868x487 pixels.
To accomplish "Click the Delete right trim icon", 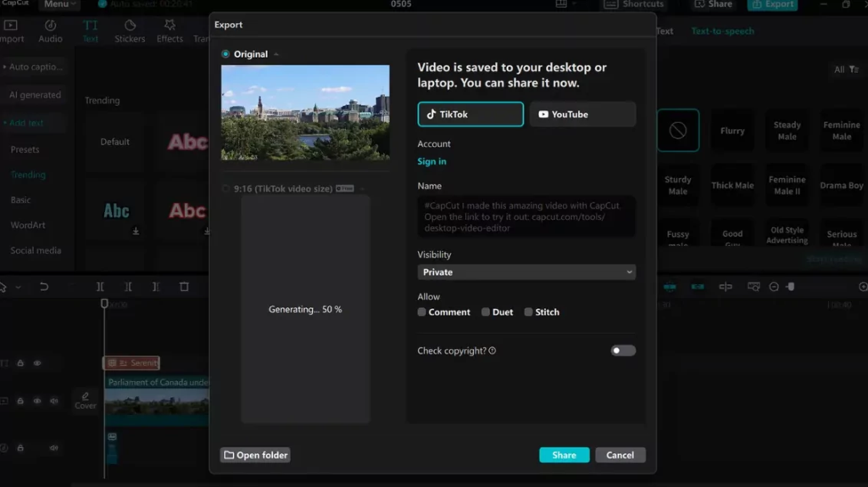I will pyautogui.click(x=156, y=287).
